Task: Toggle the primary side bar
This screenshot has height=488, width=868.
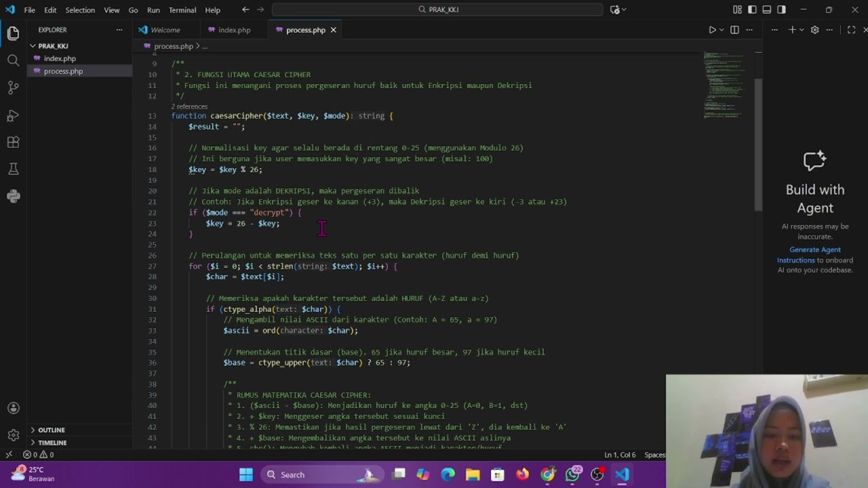Action: (x=752, y=9)
